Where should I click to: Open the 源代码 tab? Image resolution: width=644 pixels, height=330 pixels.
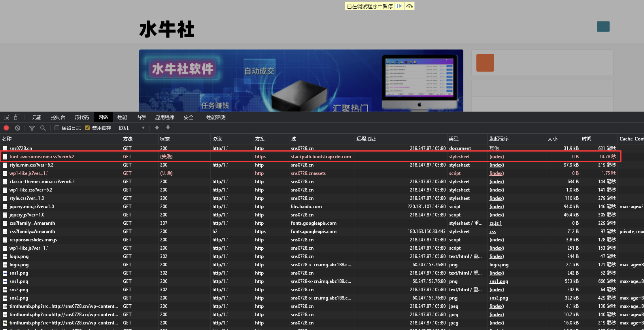(81, 118)
